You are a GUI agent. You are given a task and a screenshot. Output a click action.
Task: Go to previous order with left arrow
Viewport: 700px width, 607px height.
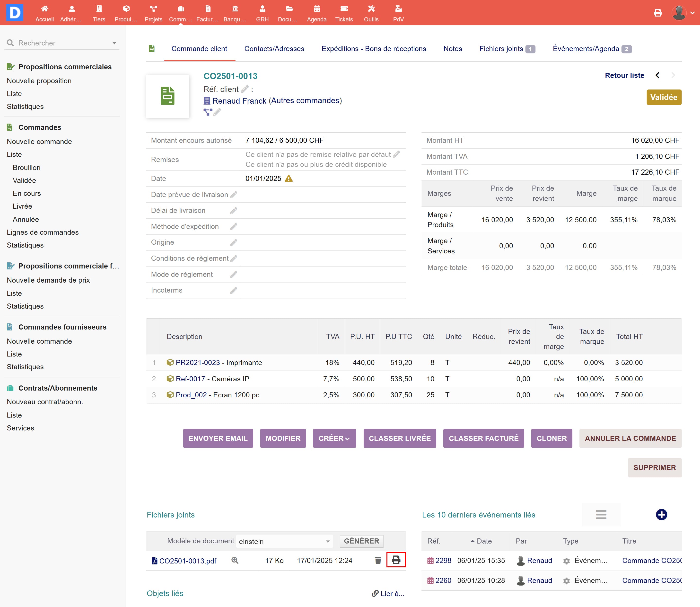(x=657, y=75)
